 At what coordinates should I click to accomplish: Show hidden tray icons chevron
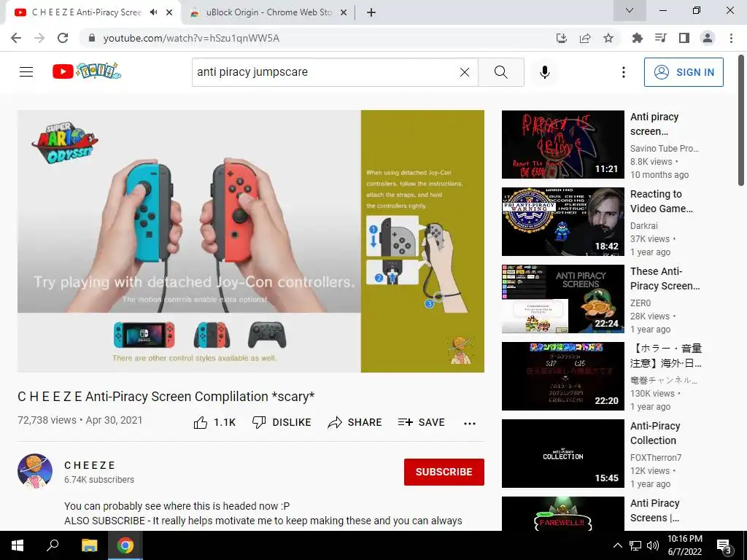[617, 545]
